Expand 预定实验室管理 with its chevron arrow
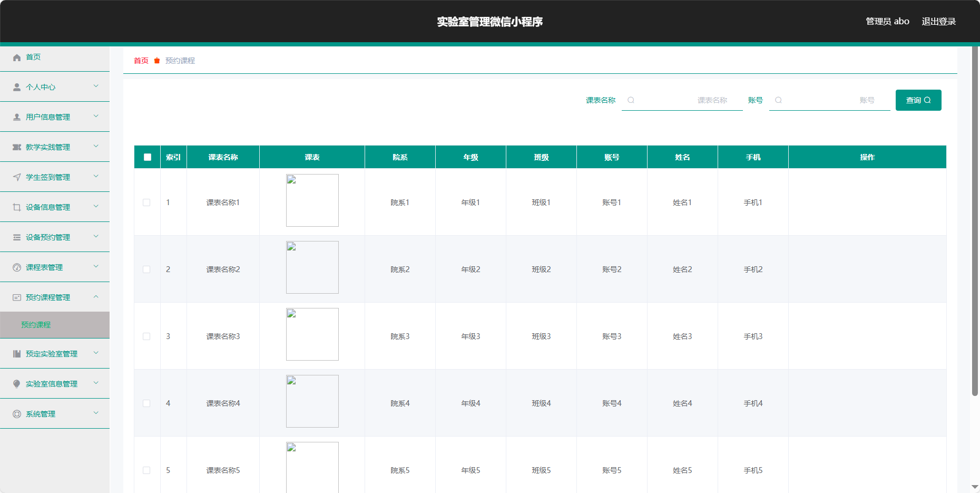 coord(96,353)
